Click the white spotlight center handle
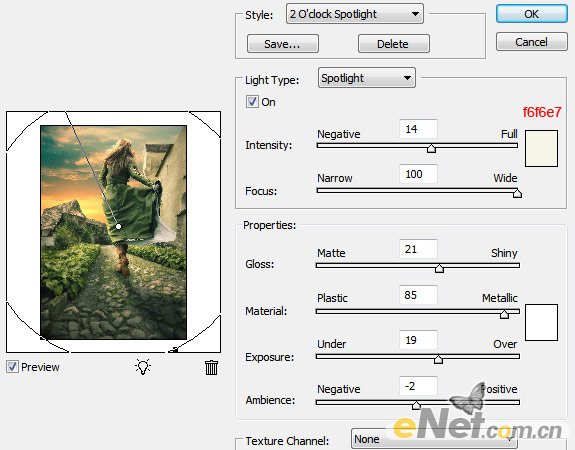 click(118, 227)
